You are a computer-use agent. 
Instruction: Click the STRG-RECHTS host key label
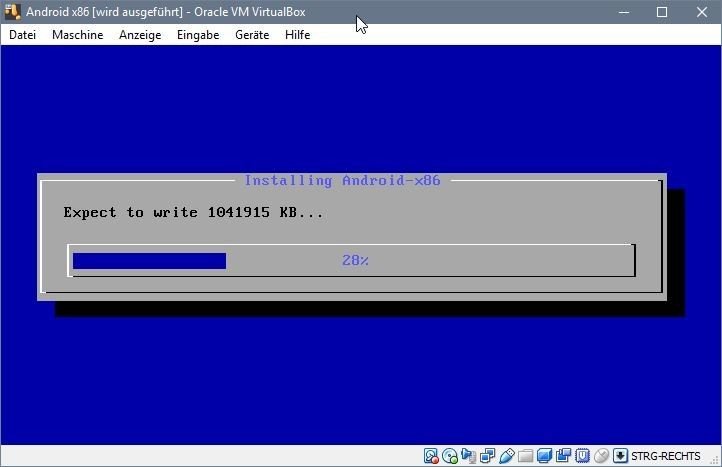[665, 456]
